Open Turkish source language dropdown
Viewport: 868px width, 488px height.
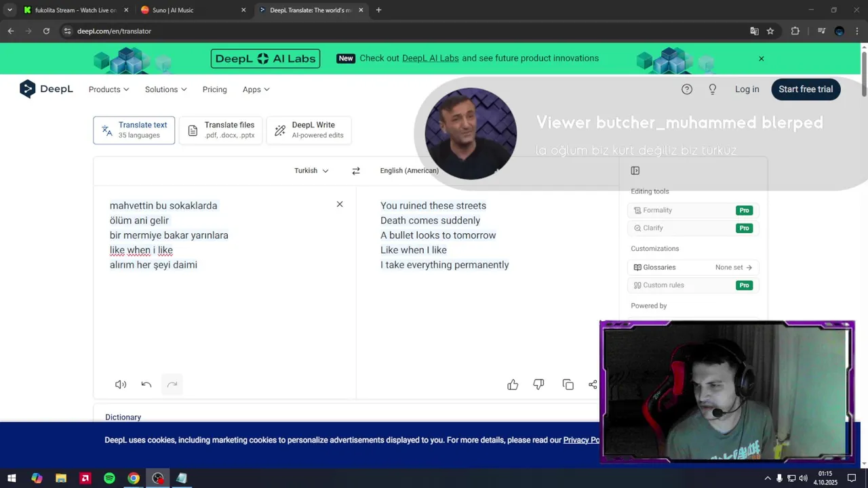point(311,171)
